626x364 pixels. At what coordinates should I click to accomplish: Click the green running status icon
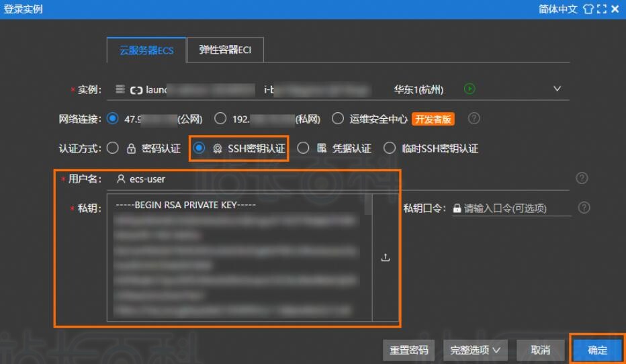(x=470, y=89)
